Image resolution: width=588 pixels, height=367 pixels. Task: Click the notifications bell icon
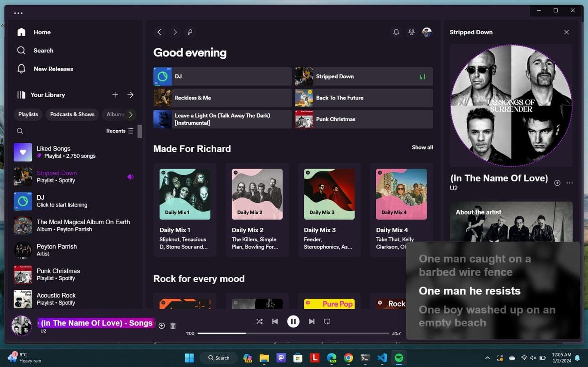[x=396, y=32]
